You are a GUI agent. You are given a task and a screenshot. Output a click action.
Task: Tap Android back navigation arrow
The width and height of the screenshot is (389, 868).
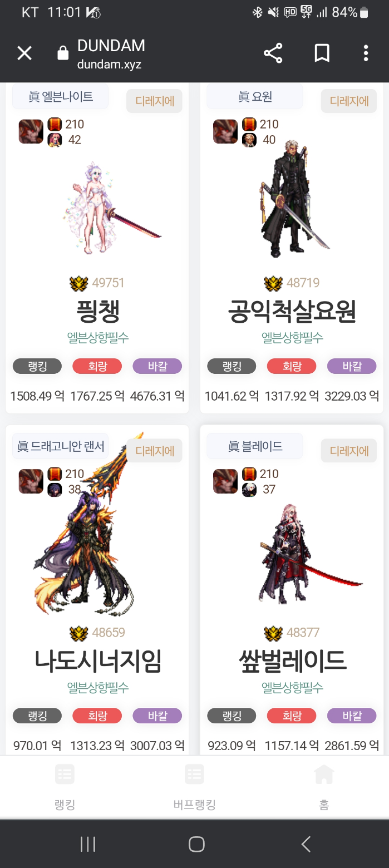coord(306,844)
